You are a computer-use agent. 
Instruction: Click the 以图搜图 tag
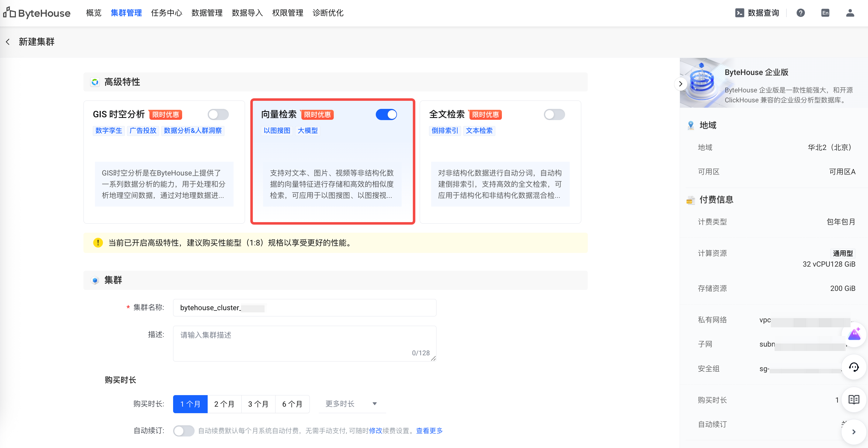click(x=277, y=131)
